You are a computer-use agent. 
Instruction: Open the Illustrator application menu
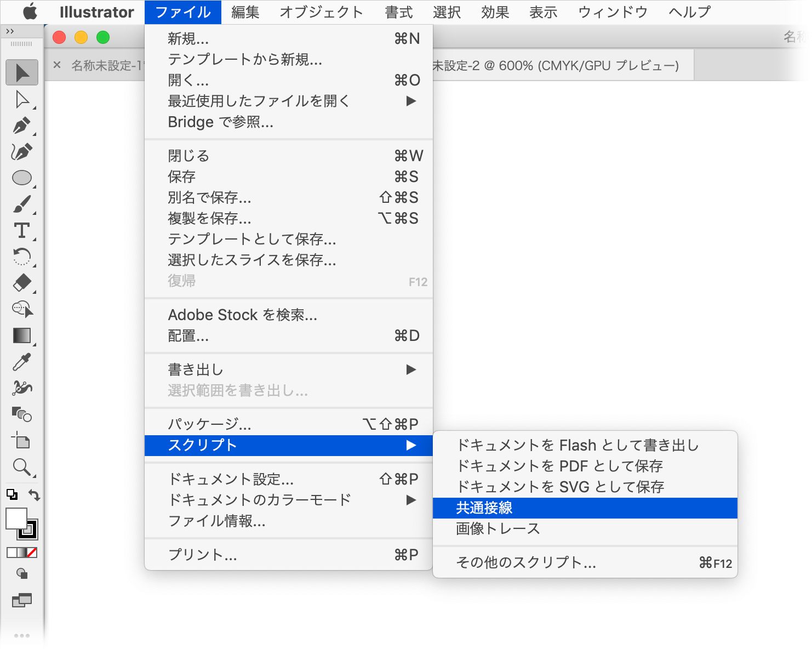coord(96,12)
